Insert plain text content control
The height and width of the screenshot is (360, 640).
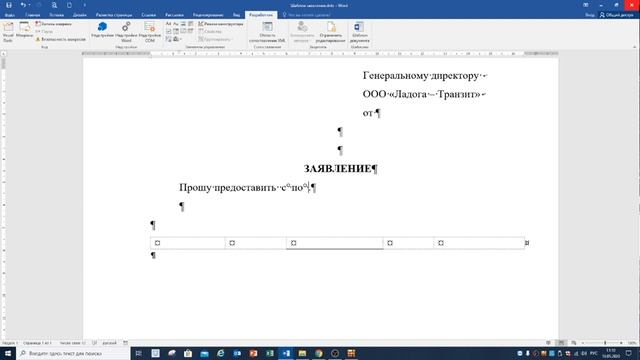[x=176, y=24]
